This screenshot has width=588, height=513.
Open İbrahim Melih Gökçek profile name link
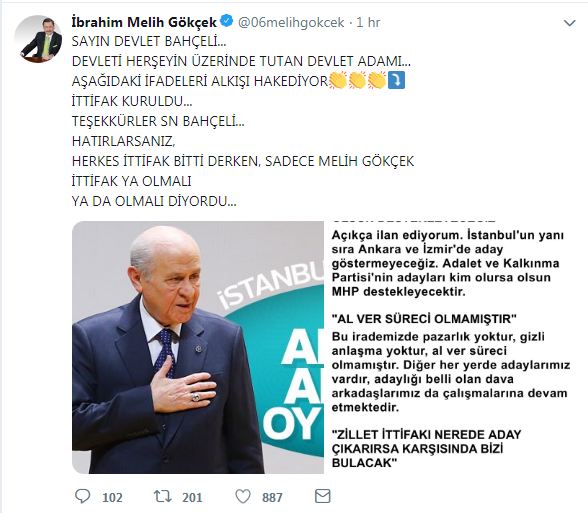(x=144, y=22)
